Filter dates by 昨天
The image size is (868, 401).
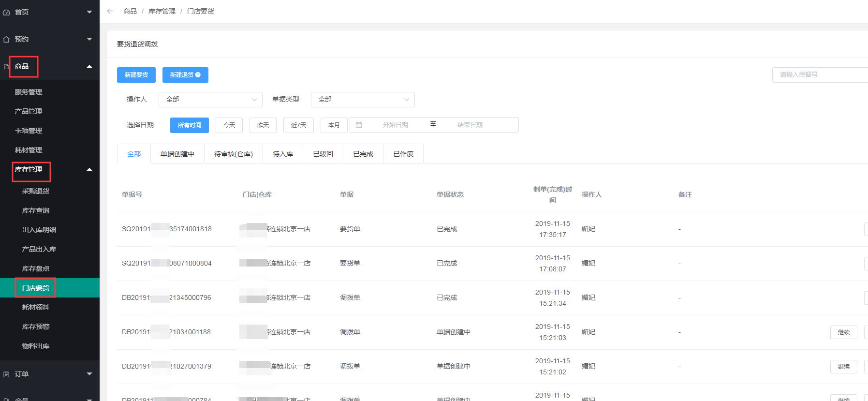pos(263,125)
